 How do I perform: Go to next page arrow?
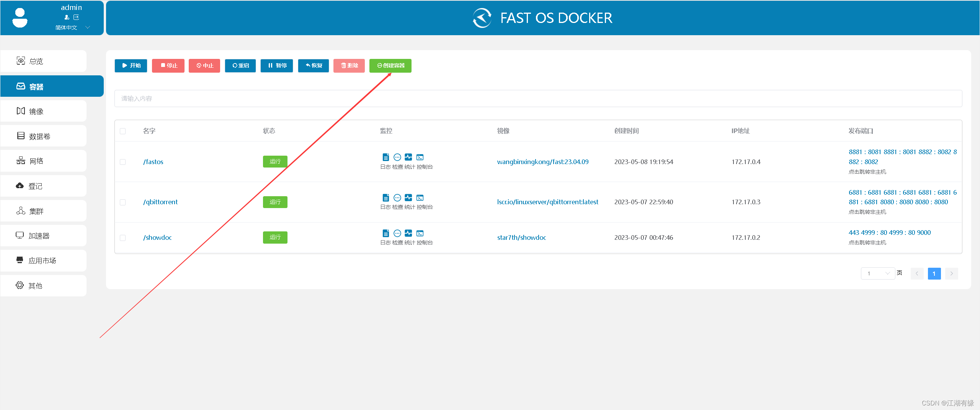coord(952,273)
